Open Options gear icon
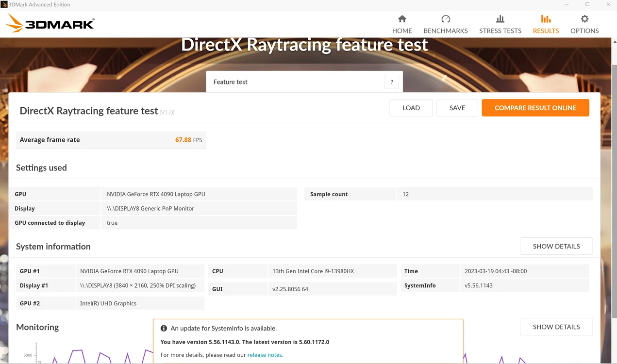The height and width of the screenshot is (364, 617). click(x=584, y=19)
